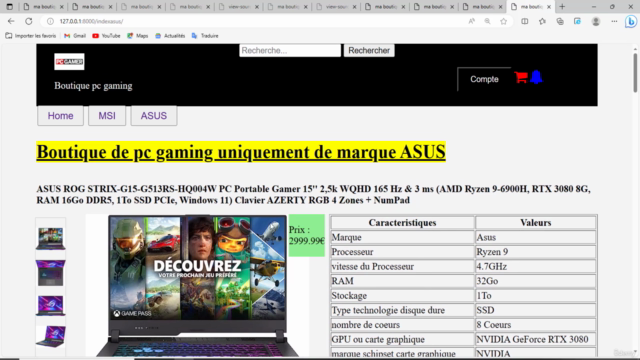Click the Boutique pc gaming header text

coord(93,86)
